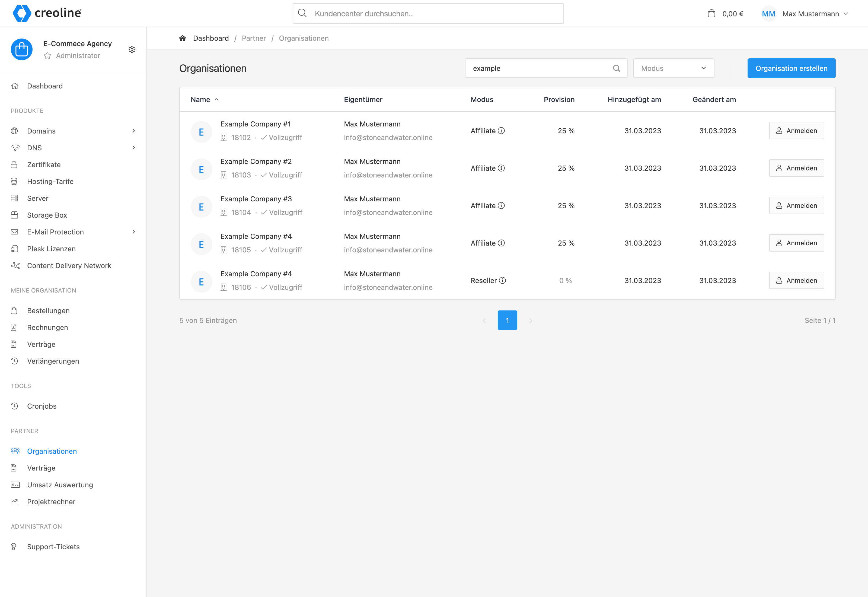Show info icon for Example Company #2 Affiliate
This screenshot has height=597, width=868.
tap(501, 168)
